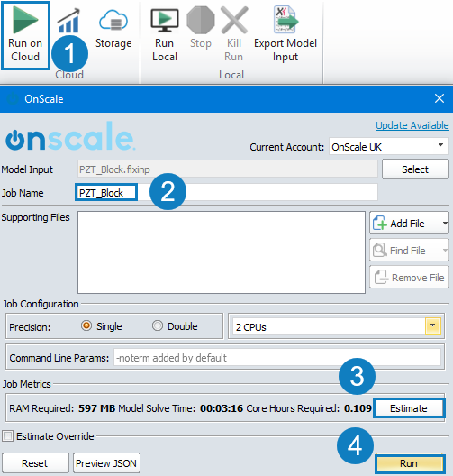This screenshot has height=476, width=453.
Task: Open cloud Storage
Action: point(113,21)
